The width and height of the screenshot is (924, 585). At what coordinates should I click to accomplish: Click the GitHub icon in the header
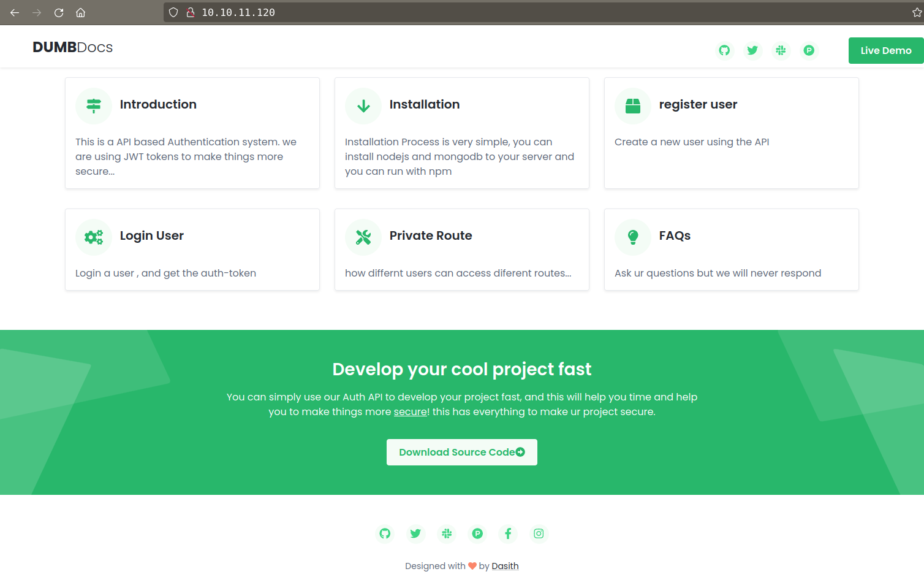coord(724,50)
